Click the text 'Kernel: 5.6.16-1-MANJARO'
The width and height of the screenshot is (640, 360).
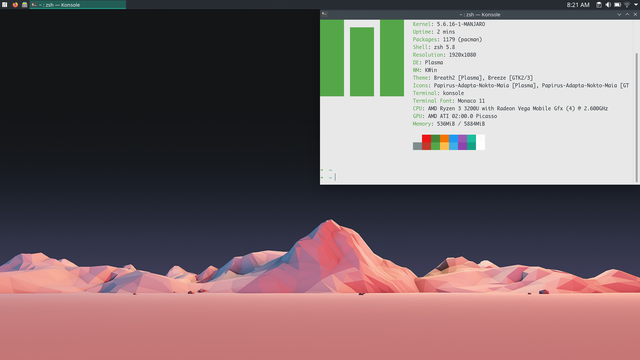pyautogui.click(x=449, y=24)
